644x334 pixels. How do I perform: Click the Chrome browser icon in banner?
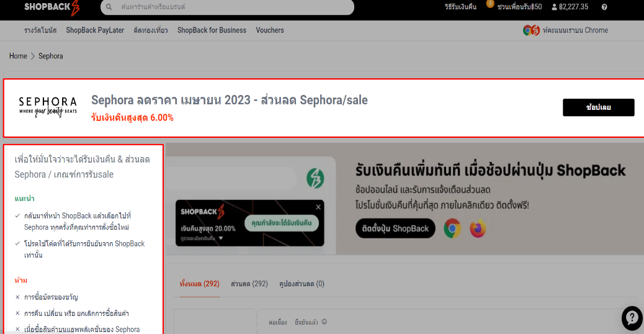coord(452,228)
